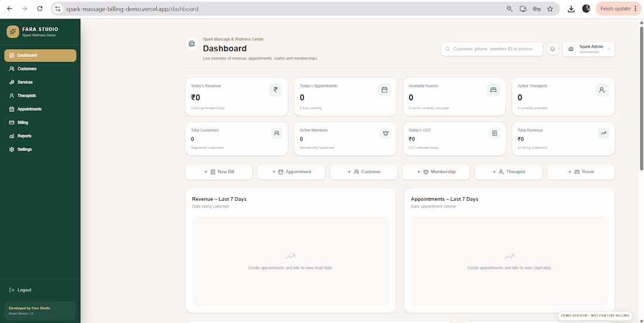Click the trend icon on Total Revenue card
Viewport: 644px width, 323px height.
(x=604, y=133)
